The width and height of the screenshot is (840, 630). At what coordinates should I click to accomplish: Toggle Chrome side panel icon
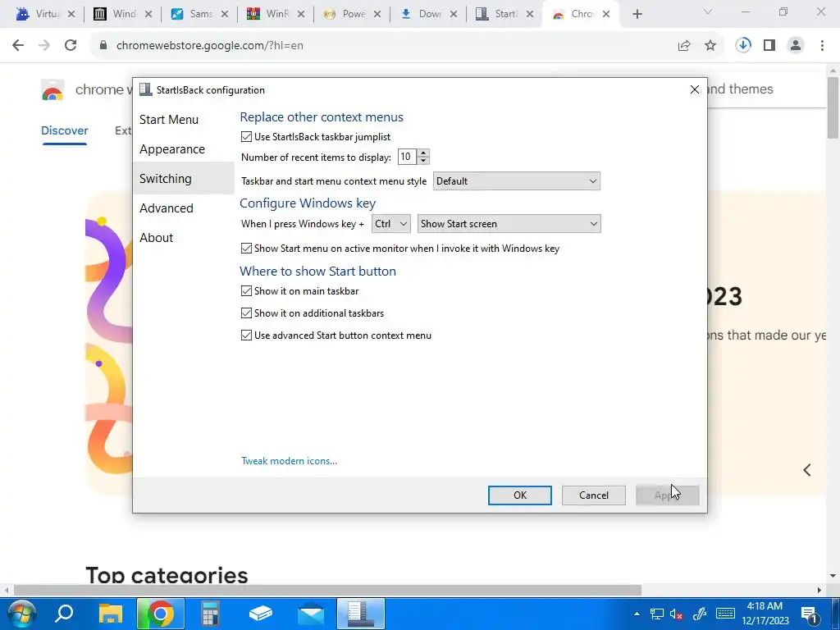pyautogui.click(x=769, y=46)
